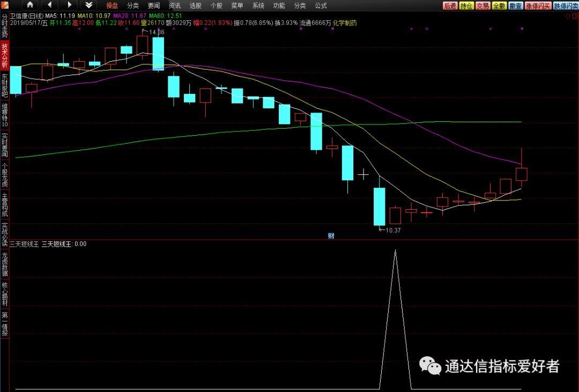This screenshot has width=579, height=392.
Task: Click the 14.36 high price marker
Action: pyautogui.click(x=156, y=33)
